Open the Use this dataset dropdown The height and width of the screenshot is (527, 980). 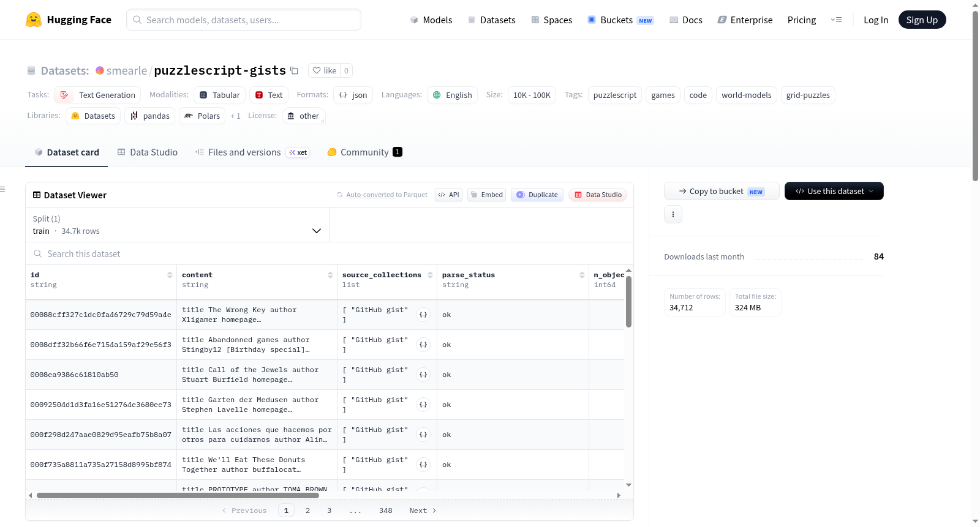834,191
